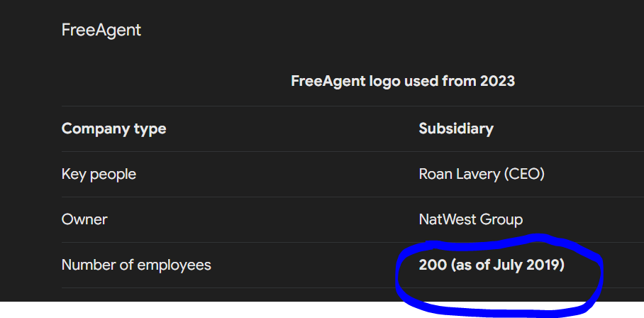Click the number 200 in employees row
Screen dimensions: 644x318
[x=433, y=265]
